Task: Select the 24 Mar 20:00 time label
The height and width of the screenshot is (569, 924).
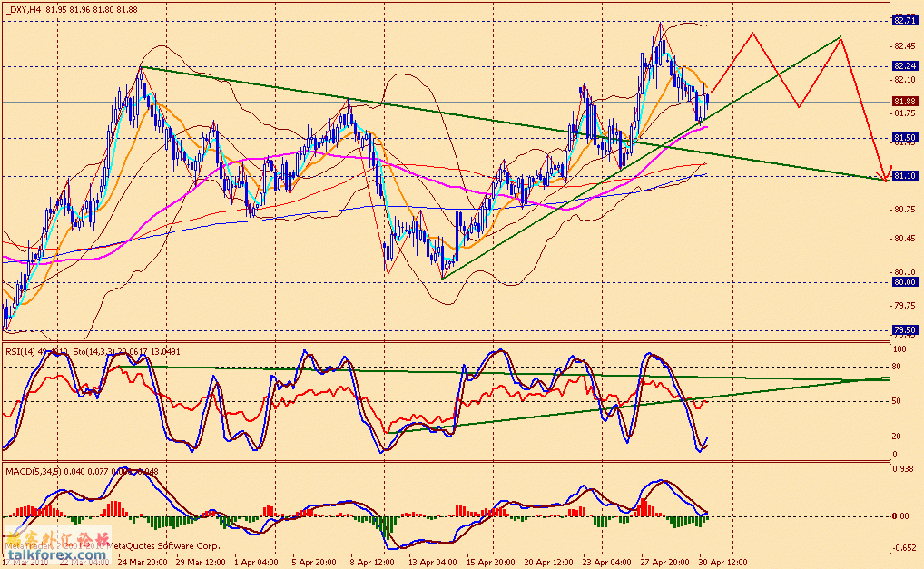Action: point(142,562)
